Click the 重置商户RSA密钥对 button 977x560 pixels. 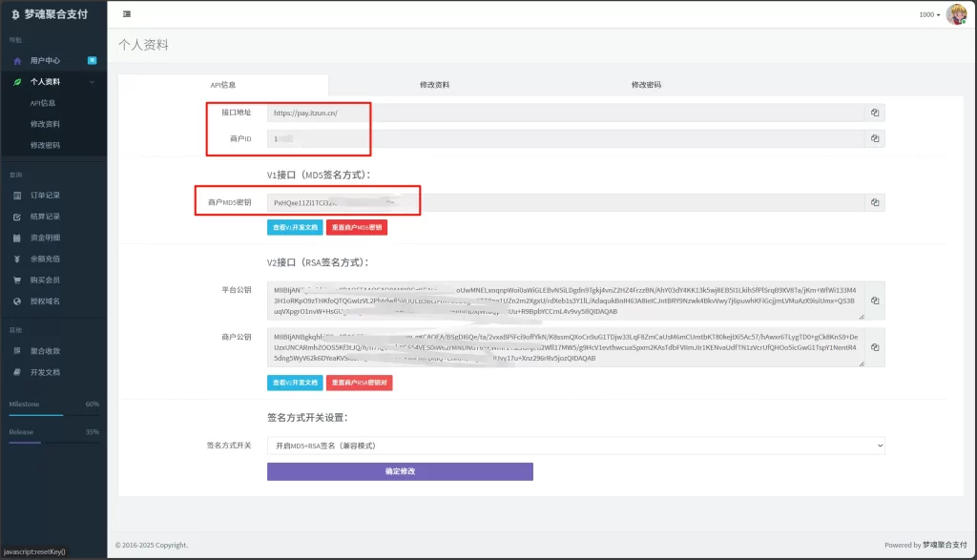pos(359,383)
